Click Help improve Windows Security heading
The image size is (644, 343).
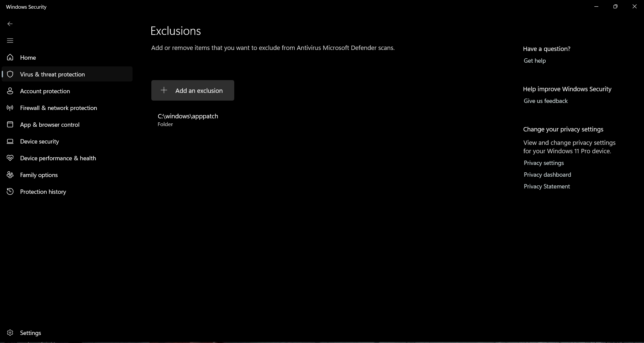(567, 89)
